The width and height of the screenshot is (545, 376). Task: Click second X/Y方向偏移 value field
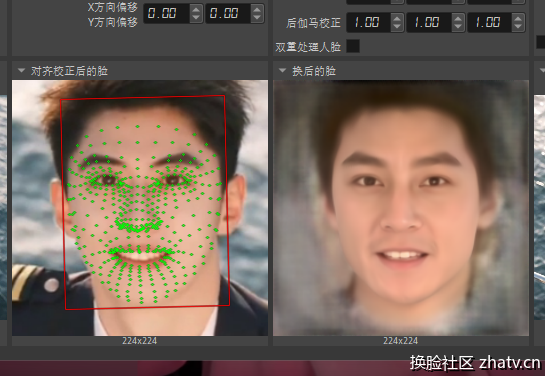tap(228, 14)
